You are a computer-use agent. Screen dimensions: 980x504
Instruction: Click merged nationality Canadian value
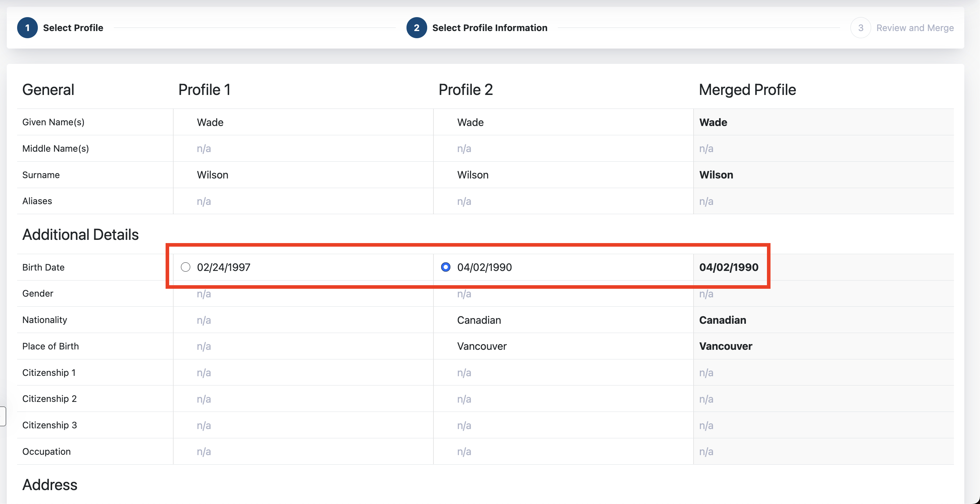(x=722, y=320)
